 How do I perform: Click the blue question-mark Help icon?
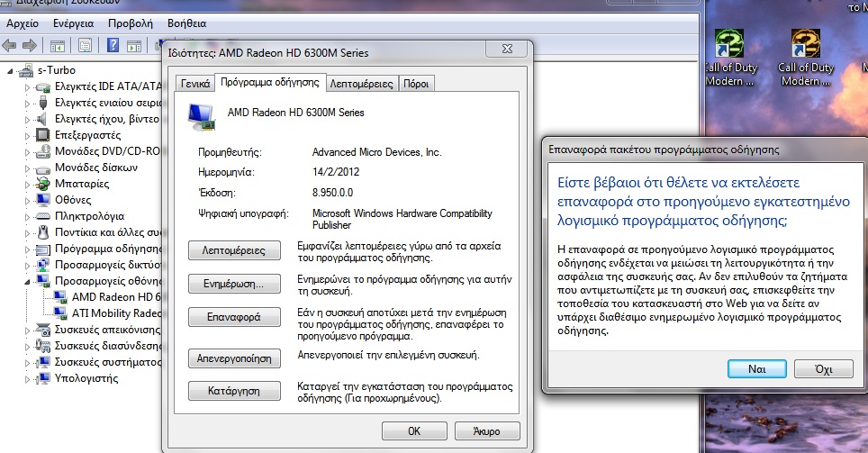coord(113,45)
